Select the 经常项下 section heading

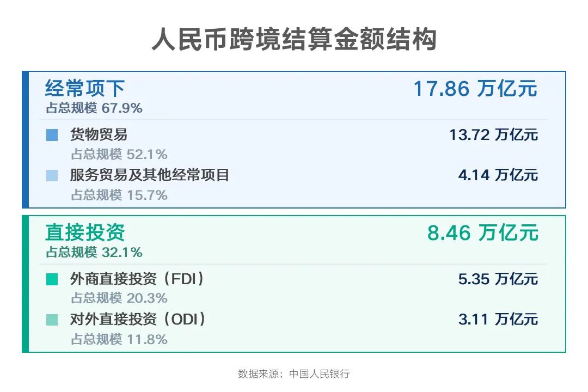(85, 89)
